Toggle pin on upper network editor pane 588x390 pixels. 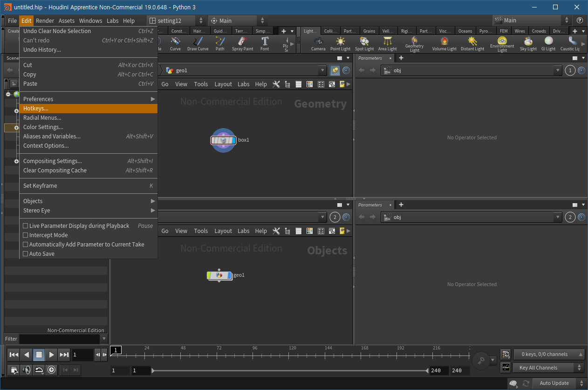coord(335,70)
